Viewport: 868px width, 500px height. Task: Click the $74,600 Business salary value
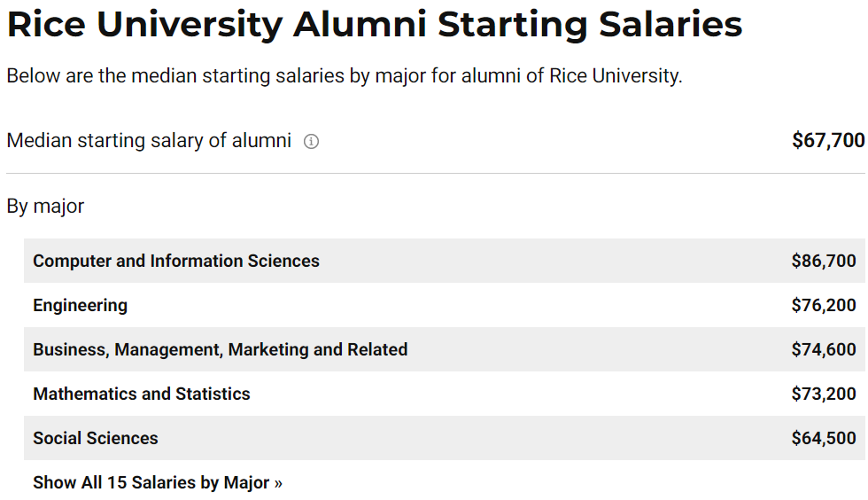pyautogui.click(x=824, y=349)
